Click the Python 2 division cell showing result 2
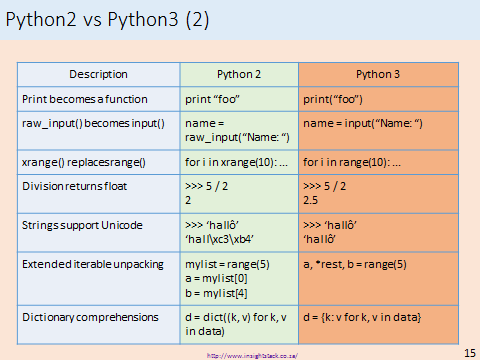480x360 pixels. pos(239,194)
